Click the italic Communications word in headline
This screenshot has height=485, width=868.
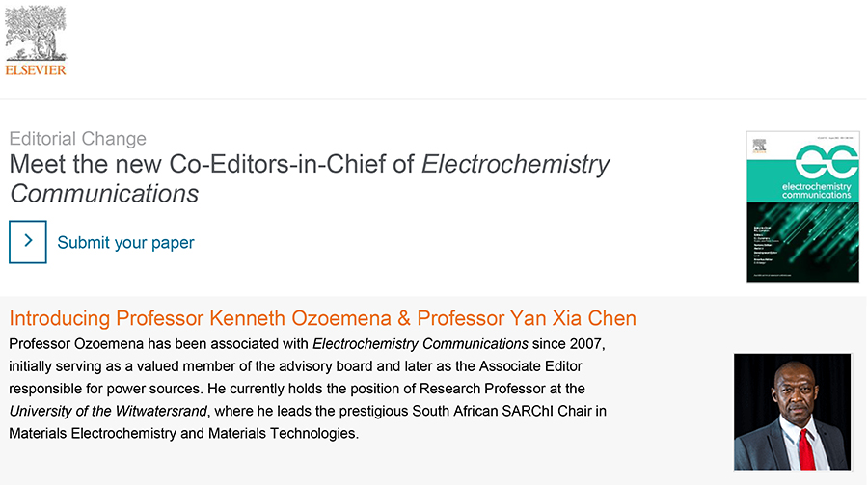(104, 194)
